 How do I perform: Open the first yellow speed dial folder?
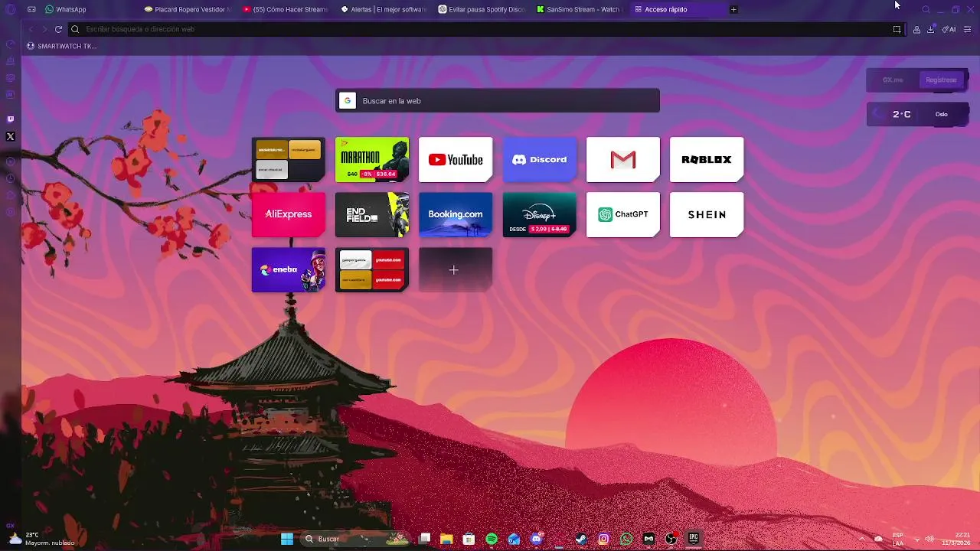point(289,159)
